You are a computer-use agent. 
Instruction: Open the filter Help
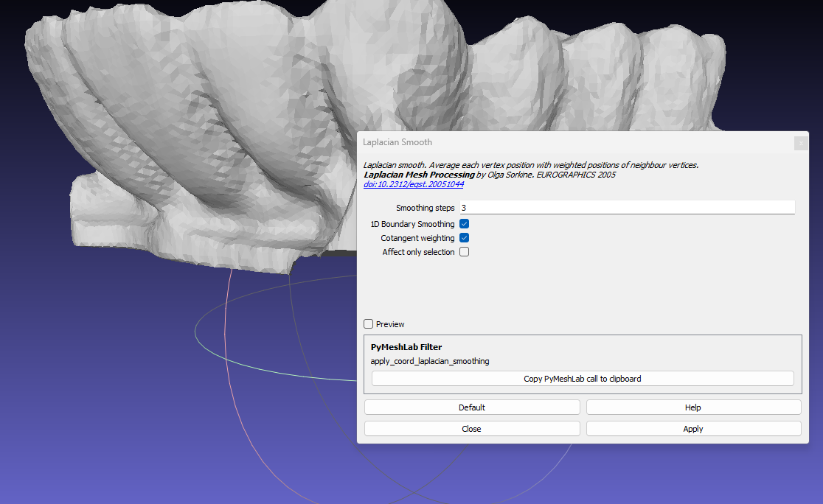[x=692, y=407]
